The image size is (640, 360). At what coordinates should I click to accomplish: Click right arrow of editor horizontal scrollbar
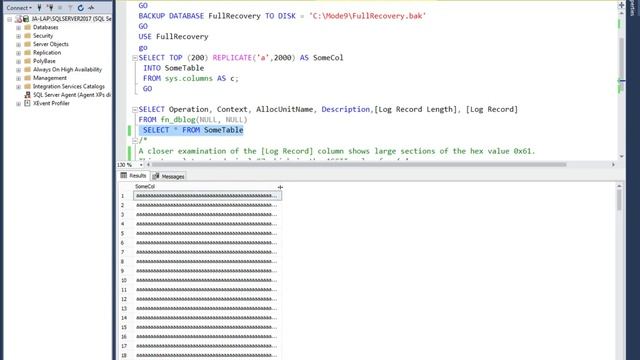click(613, 164)
